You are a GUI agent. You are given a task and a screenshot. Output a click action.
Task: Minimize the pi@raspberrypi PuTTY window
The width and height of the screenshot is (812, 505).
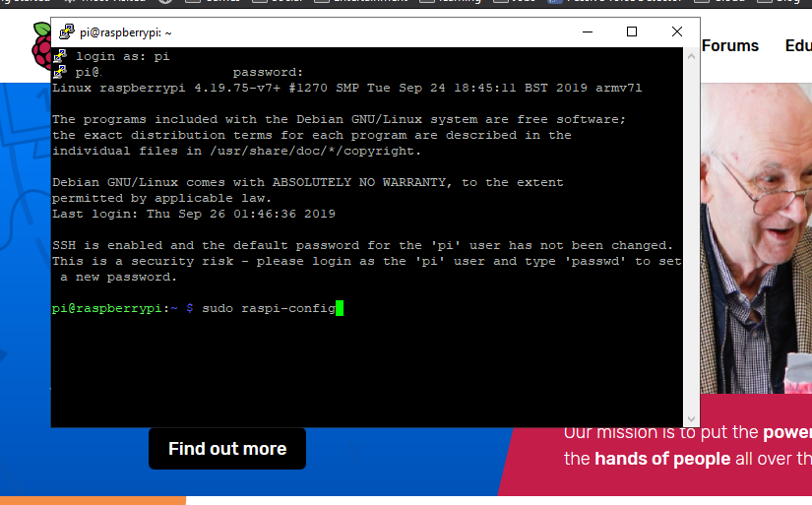click(588, 32)
